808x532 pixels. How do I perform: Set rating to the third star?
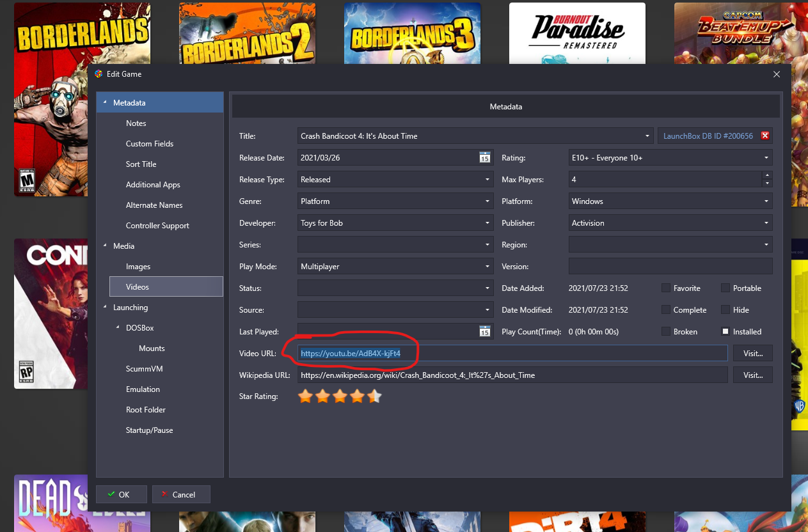point(340,396)
